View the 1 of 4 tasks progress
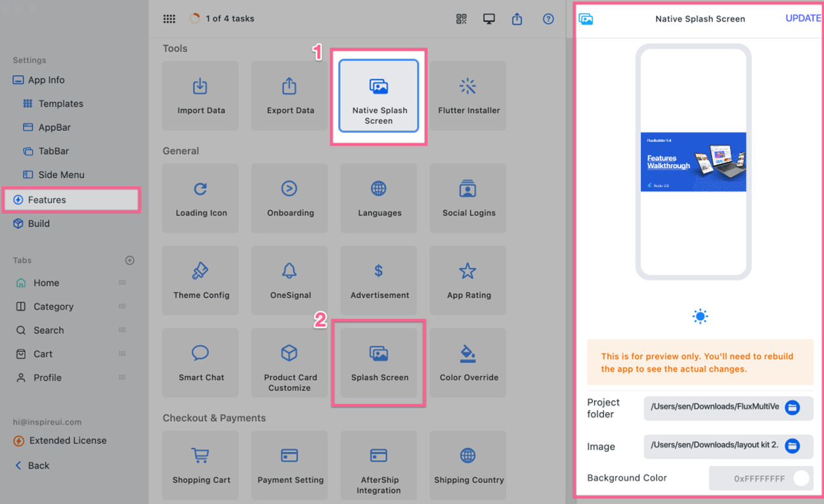 (x=222, y=19)
